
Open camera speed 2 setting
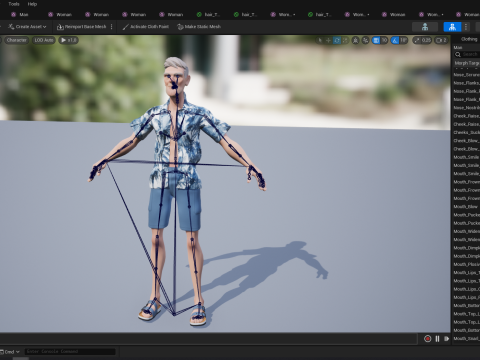point(441,40)
